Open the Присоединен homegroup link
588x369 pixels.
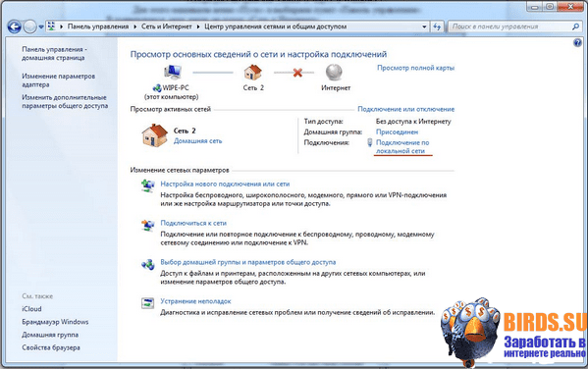(x=397, y=132)
